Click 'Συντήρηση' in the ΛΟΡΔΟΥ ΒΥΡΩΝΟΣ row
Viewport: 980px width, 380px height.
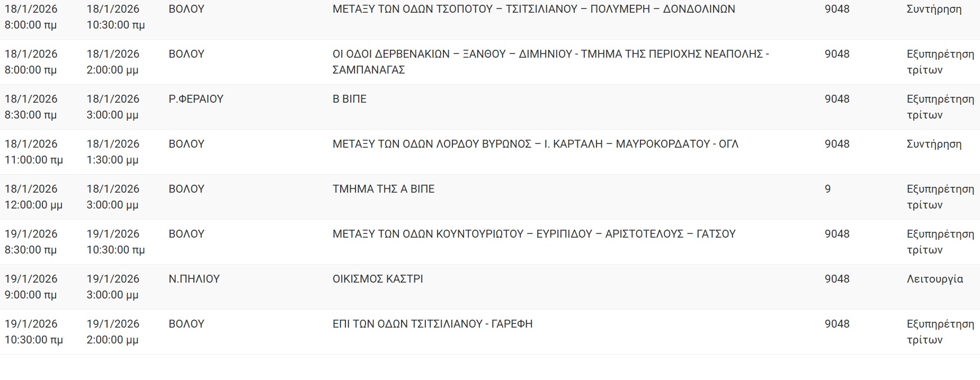point(934,144)
